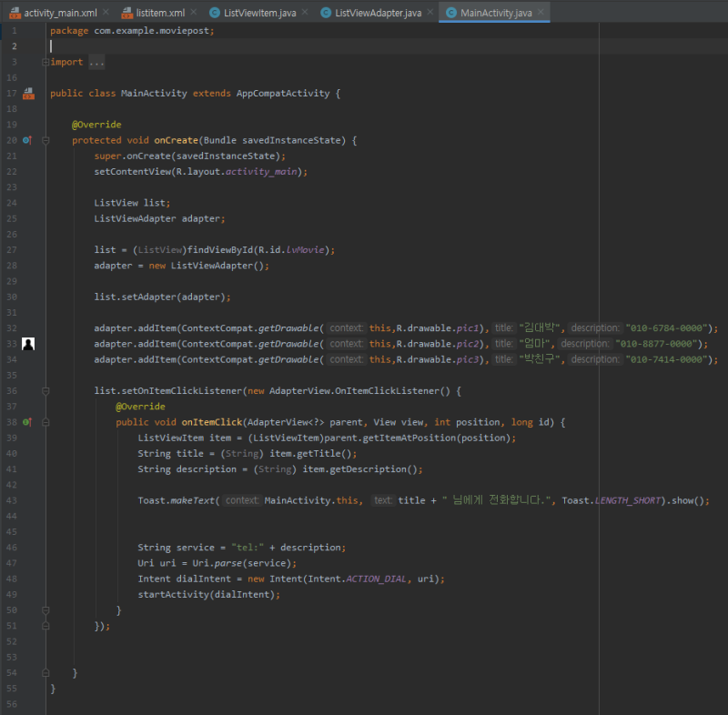Screen dimensions: 728x715
Task: Open the ListViewAdapter.java tab
Action: click(x=371, y=13)
